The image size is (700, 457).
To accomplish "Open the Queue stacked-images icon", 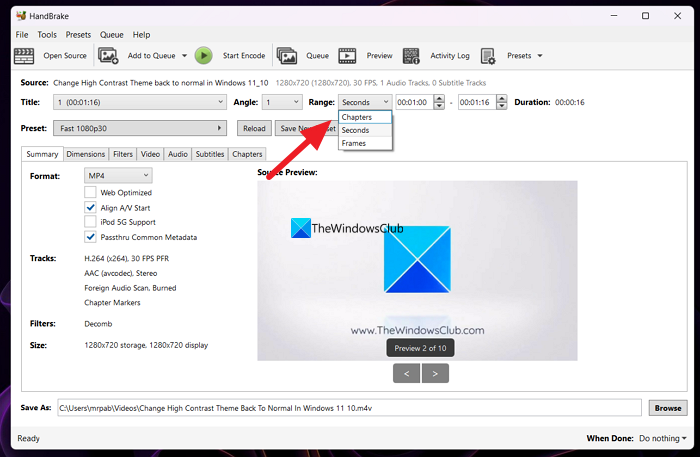I will 287,56.
